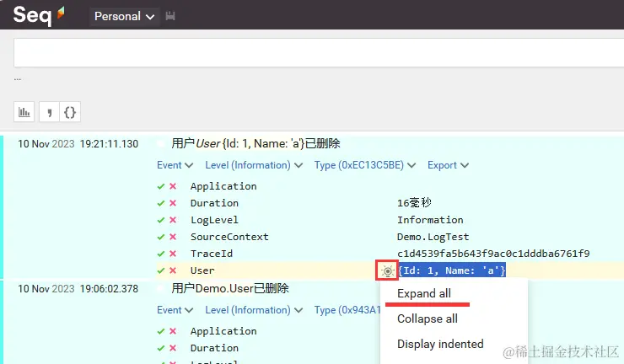Open Type (0x943A1 dropdown in second event
624x364 pixels.
coord(347,310)
